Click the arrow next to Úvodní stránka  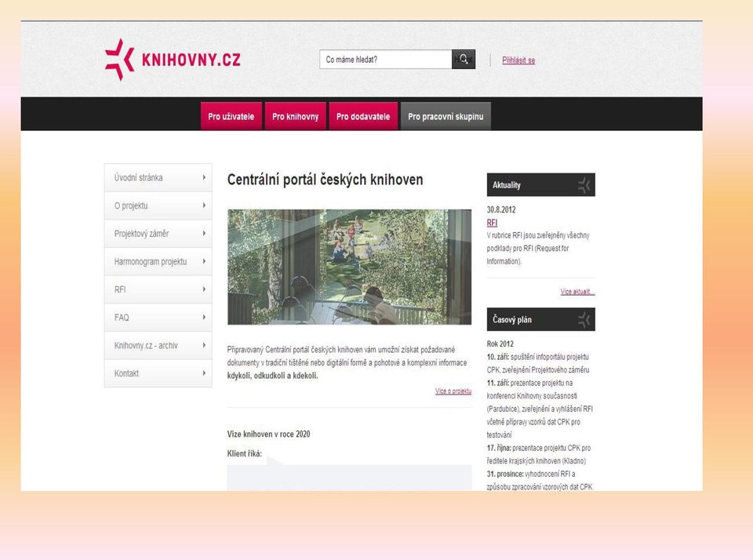tap(204, 177)
